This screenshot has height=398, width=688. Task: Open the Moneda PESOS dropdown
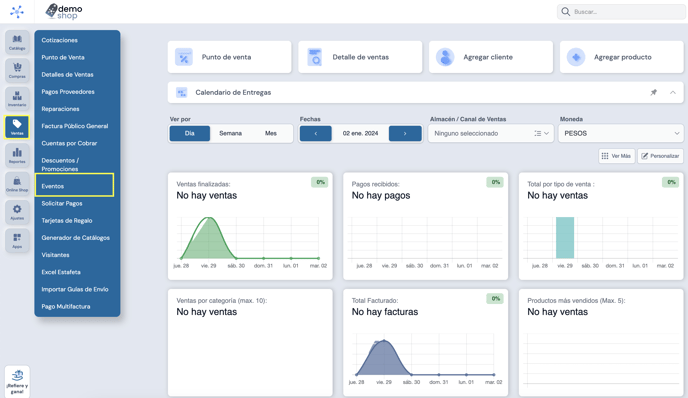(621, 133)
